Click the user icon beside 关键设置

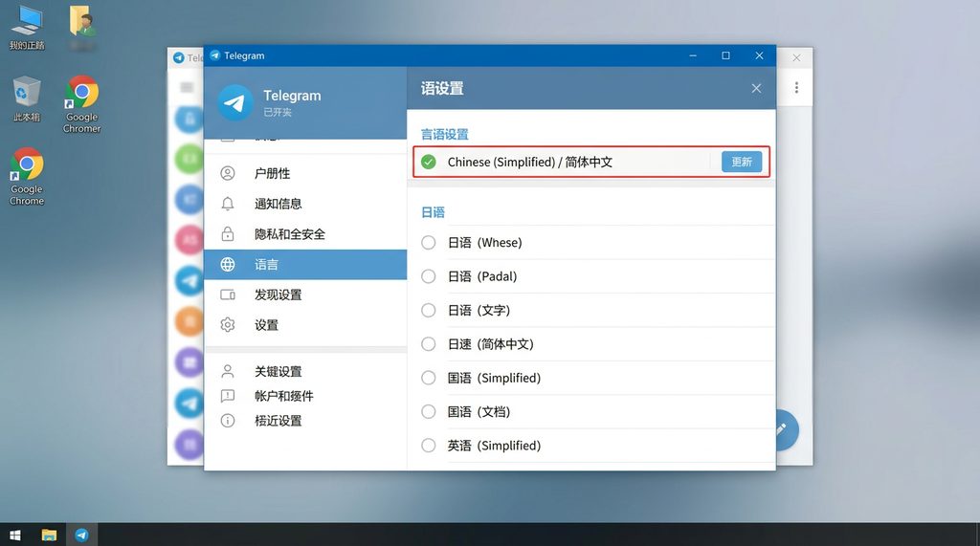point(228,371)
